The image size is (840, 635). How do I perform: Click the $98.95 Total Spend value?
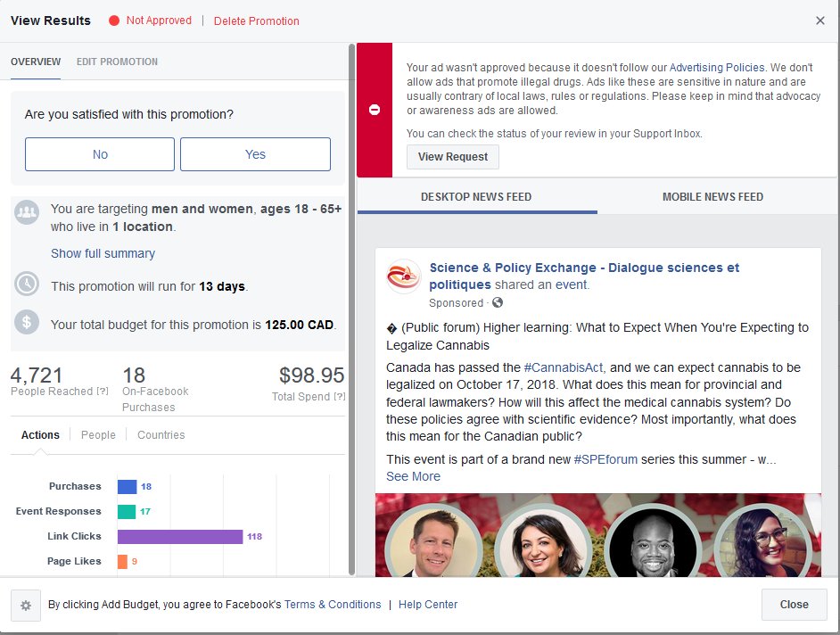[x=312, y=375]
